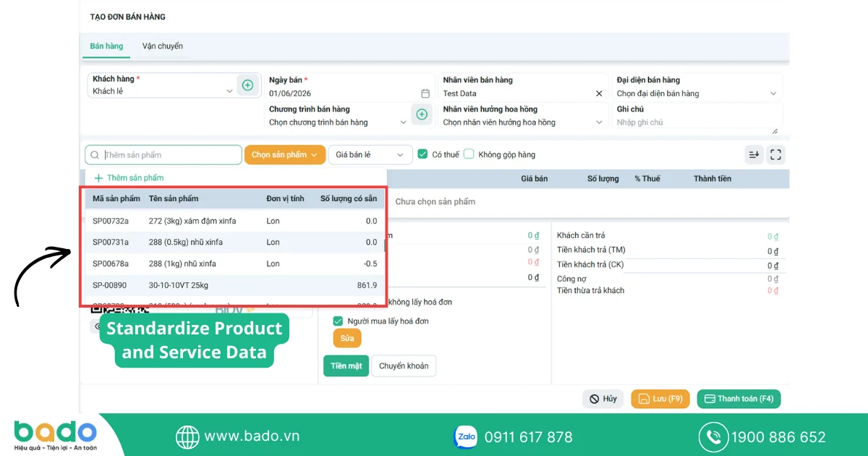Clear Test Data with the X icon
The image size is (868, 456).
[599, 93]
